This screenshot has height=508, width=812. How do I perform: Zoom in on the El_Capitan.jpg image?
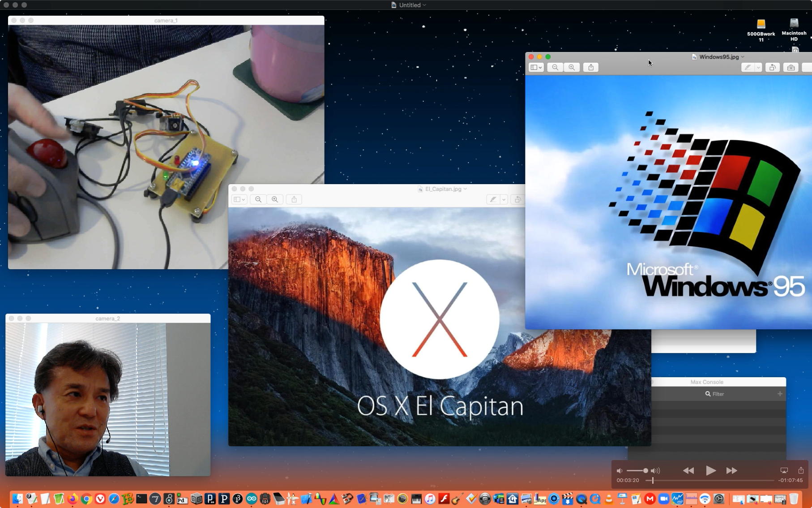pos(275,199)
